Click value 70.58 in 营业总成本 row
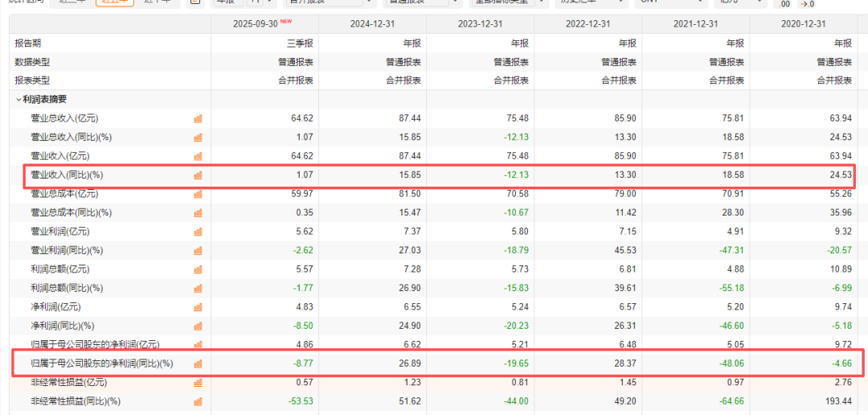 click(519, 194)
